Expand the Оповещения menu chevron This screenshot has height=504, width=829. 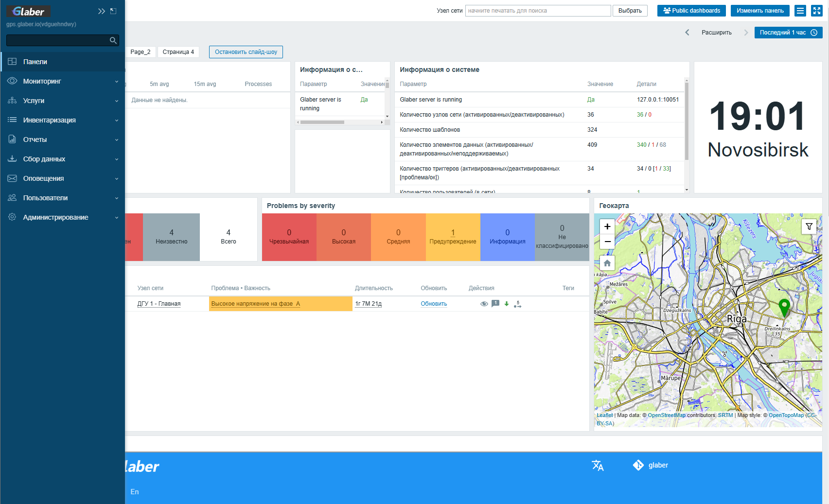pos(117,179)
